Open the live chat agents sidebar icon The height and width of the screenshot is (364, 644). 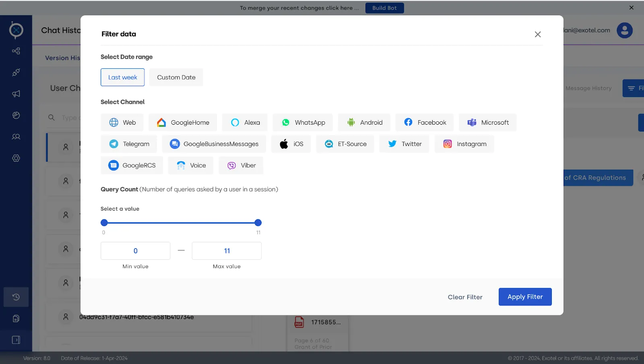click(16, 137)
